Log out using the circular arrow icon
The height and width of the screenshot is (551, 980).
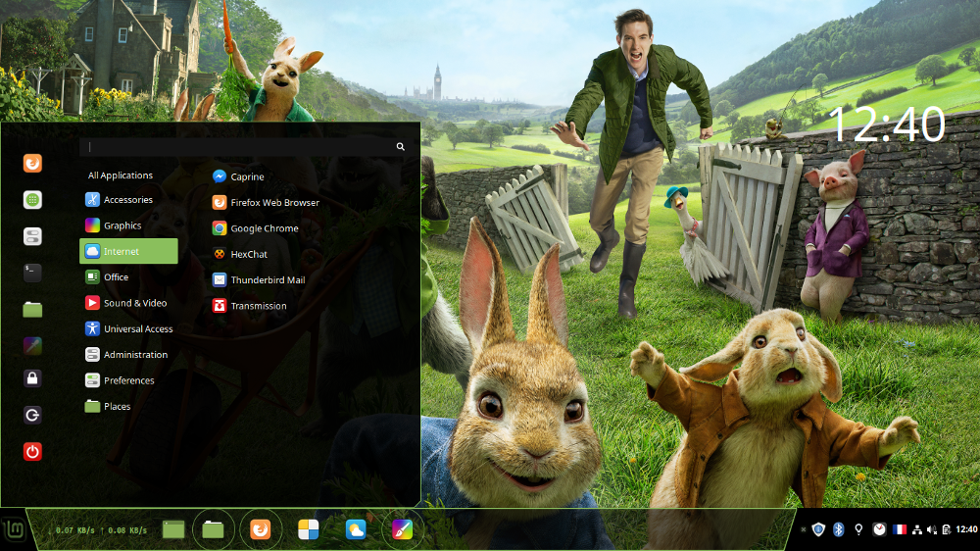32,415
